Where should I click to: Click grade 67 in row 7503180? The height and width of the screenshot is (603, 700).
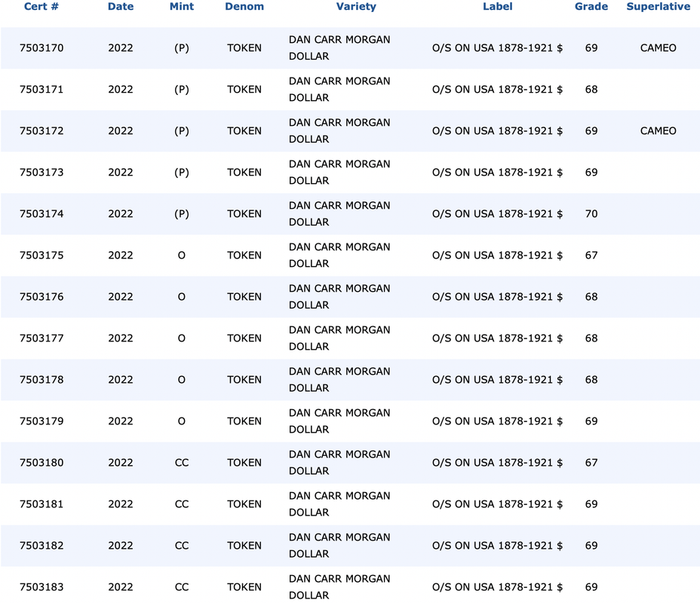point(591,463)
